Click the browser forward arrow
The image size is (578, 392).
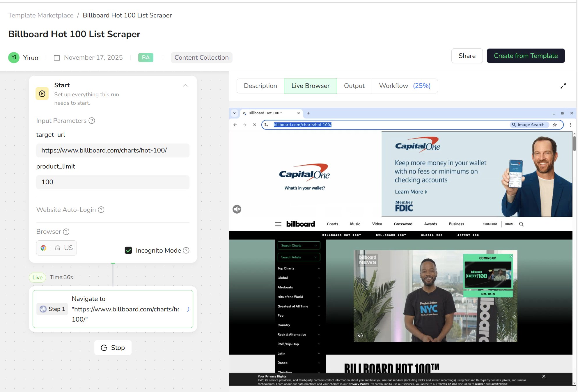click(x=245, y=125)
